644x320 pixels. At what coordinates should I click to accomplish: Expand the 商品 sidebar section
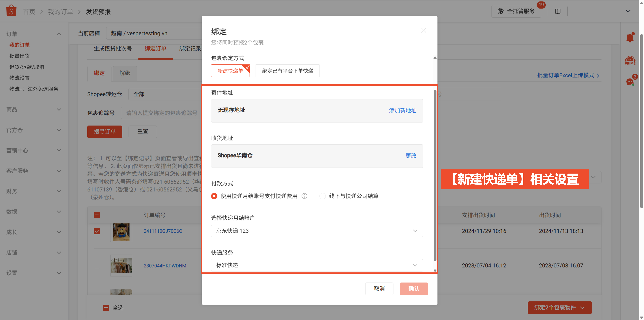coord(59,109)
